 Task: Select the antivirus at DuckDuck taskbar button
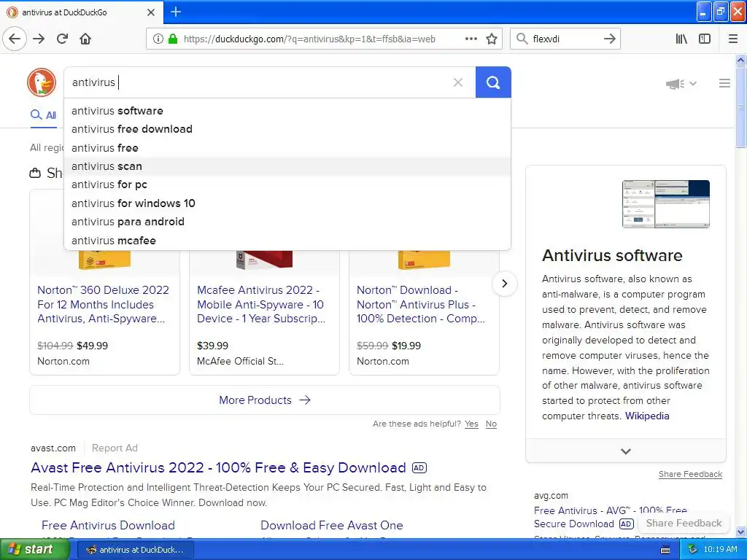click(135, 550)
